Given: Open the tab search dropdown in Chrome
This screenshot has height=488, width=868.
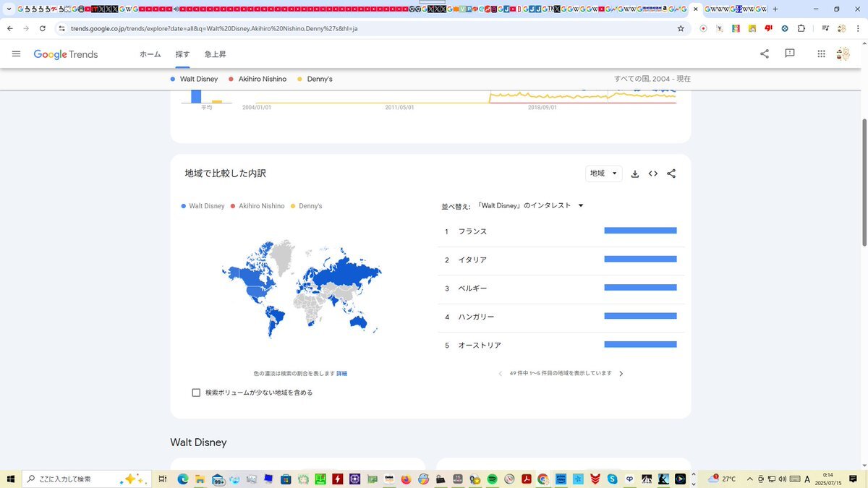Looking at the screenshot, I should coord(9,9).
